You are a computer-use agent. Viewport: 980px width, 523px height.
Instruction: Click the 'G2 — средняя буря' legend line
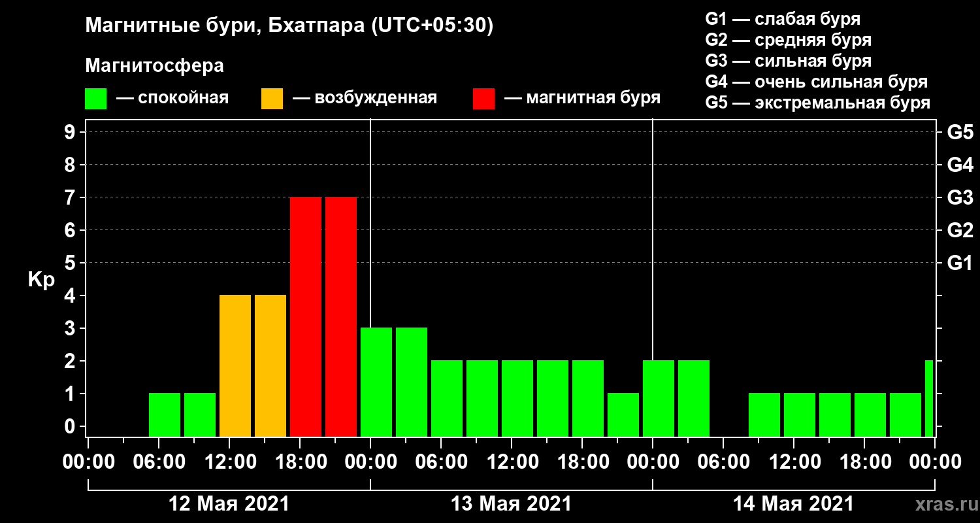[788, 40]
